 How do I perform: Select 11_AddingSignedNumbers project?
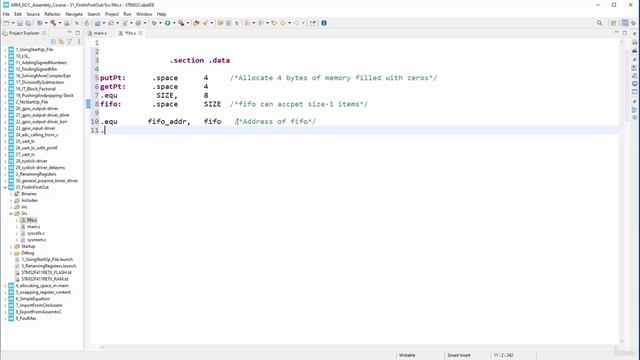point(41,63)
